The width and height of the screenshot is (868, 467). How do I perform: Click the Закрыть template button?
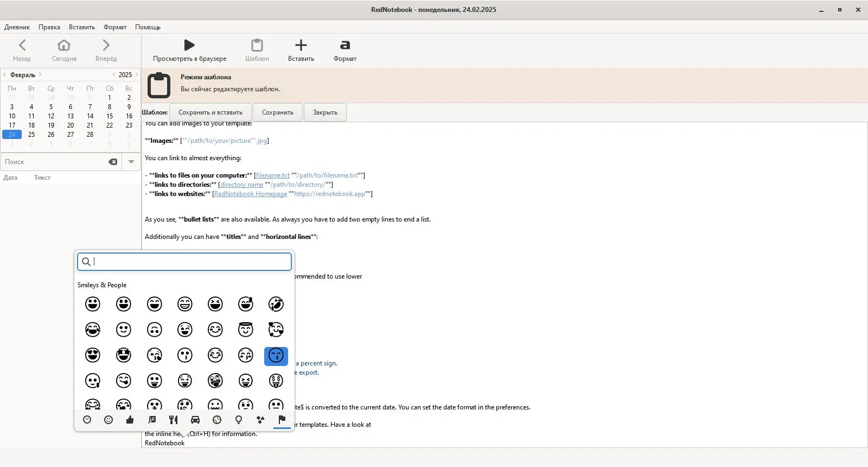tap(325, 112)
